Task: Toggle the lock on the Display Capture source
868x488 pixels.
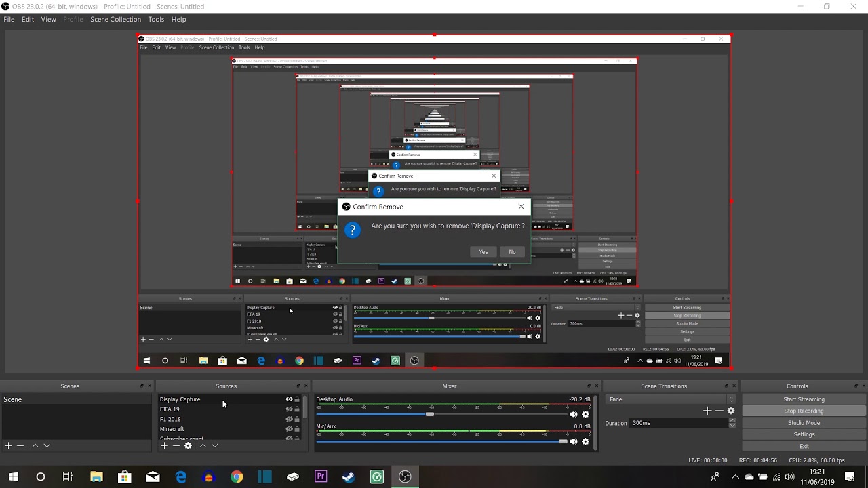Action: pyautogui.click(x=297, y=399)
